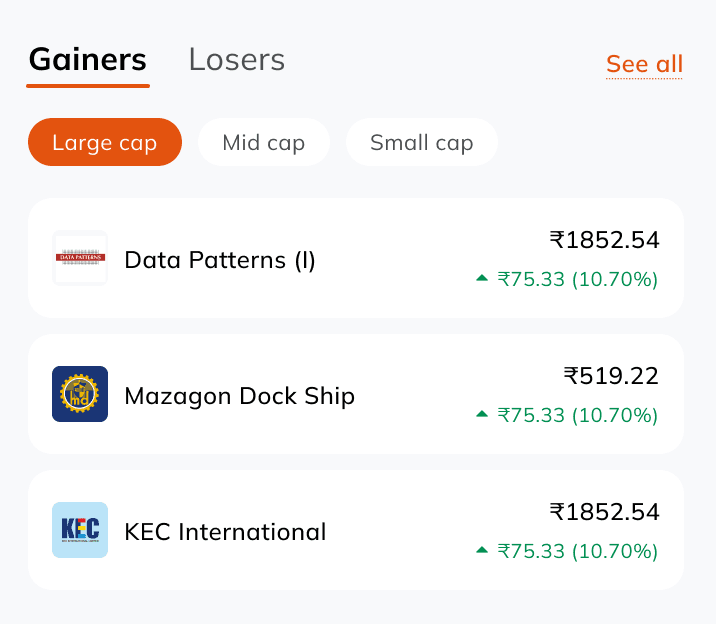Viewport: 716px width, 624px height.
Task: Click the ₹1852.54 price of KEC International
Action: (604, 512)
